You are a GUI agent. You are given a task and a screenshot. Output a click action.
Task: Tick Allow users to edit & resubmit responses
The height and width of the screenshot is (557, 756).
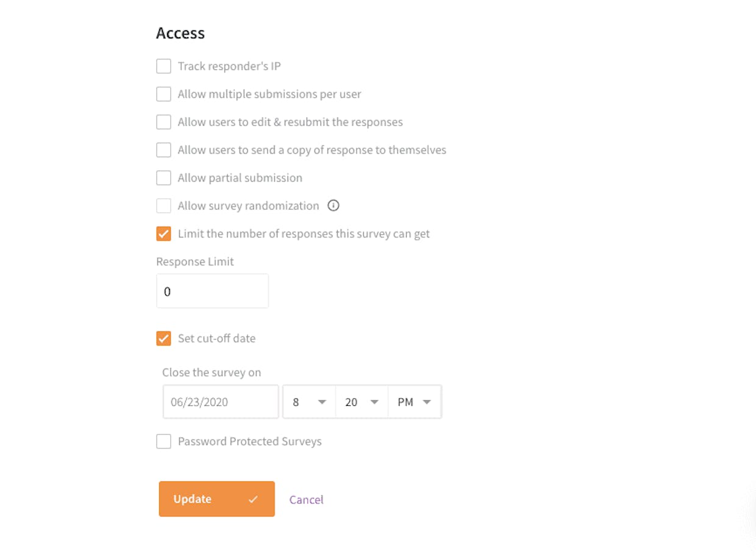coord(163,122)
